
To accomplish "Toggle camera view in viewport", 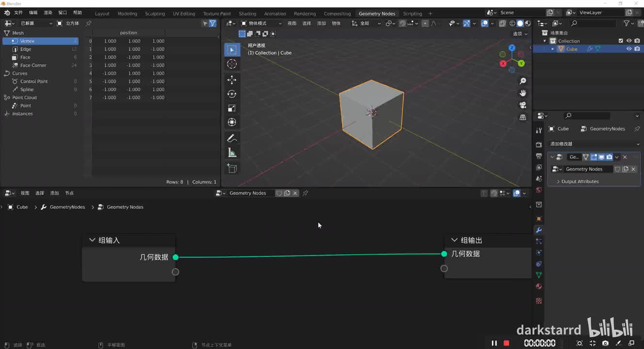I will [523, 105].
